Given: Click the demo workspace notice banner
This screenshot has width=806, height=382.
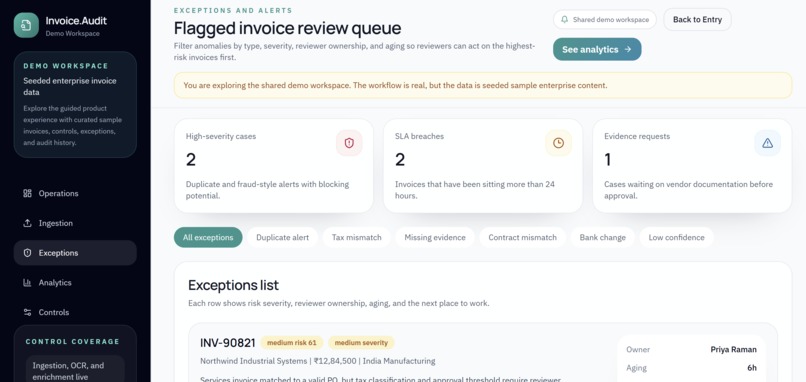Looking at the screenshot, I should click(x=483, y=85).
